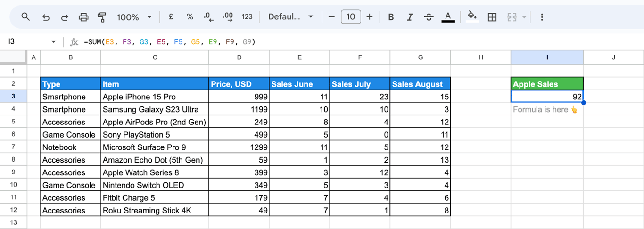This screenshot has height=229, width=644.
Task: Select the Sony PlayStation 5 cell
Action: tap(155, 135)
